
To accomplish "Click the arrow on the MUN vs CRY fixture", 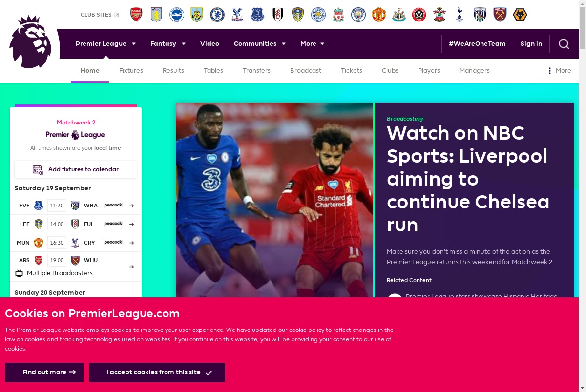I will click(131, 243).
